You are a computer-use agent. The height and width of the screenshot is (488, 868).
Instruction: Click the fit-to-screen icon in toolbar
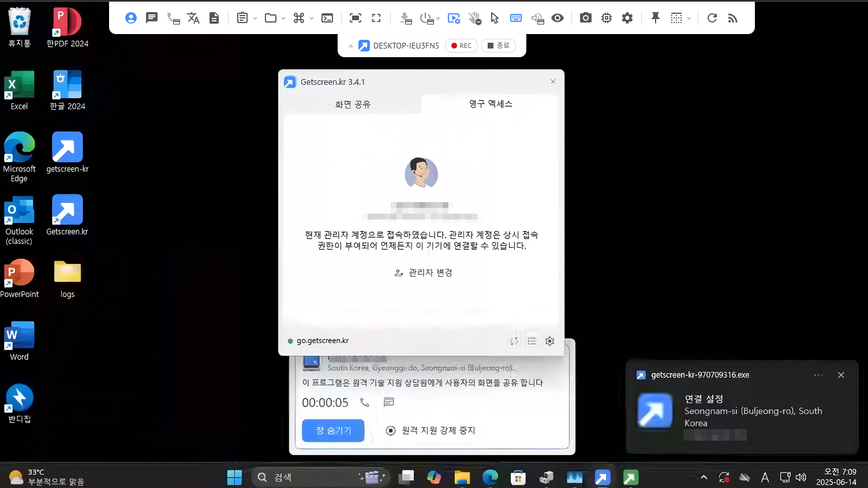pyautogui.click(x=356, y=18)
